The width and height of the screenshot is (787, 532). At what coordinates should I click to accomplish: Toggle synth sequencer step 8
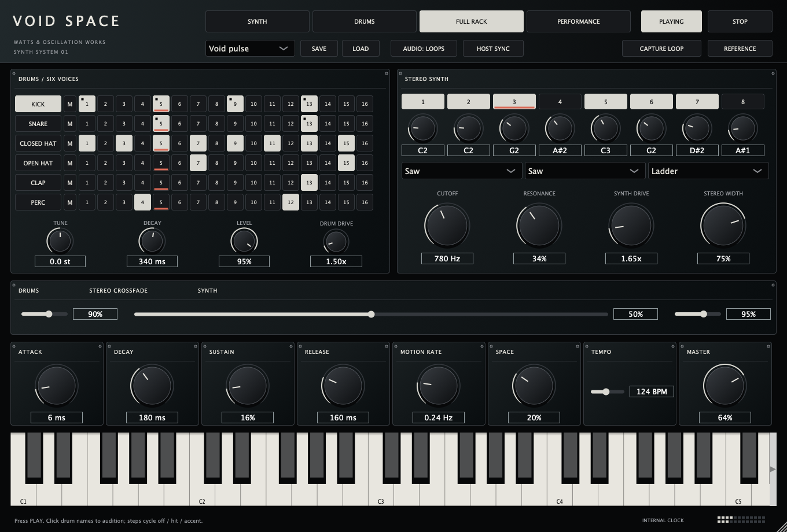point(743,102)
